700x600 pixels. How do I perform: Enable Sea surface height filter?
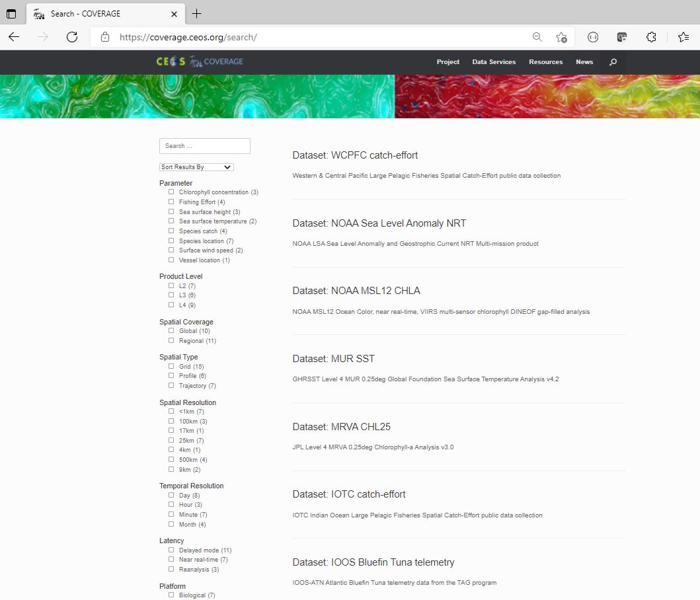(x=171, y=211)
